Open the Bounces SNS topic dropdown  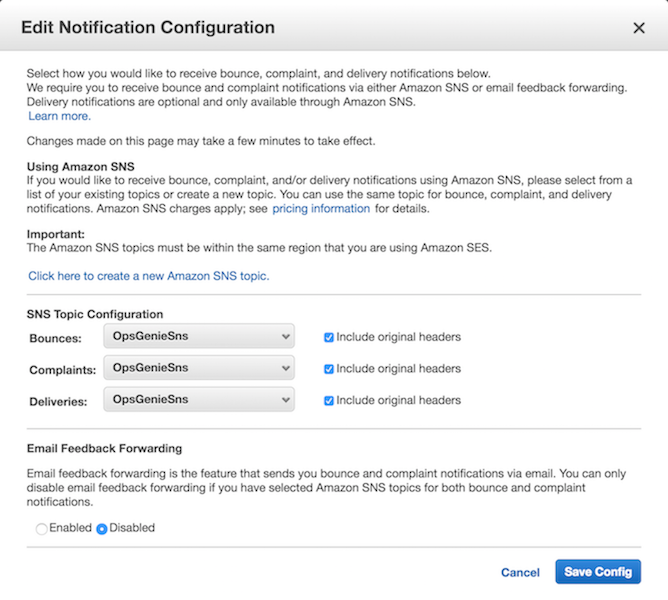tap(198, 336)
